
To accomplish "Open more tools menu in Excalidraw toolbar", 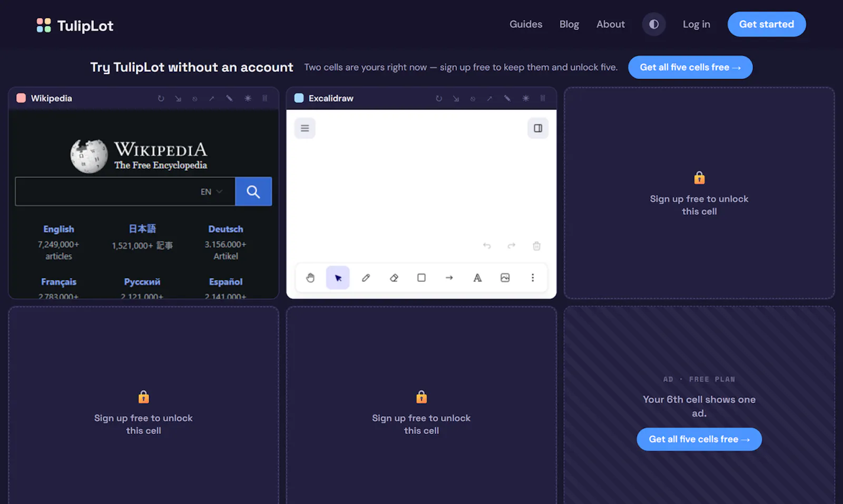I will (533, 278).
